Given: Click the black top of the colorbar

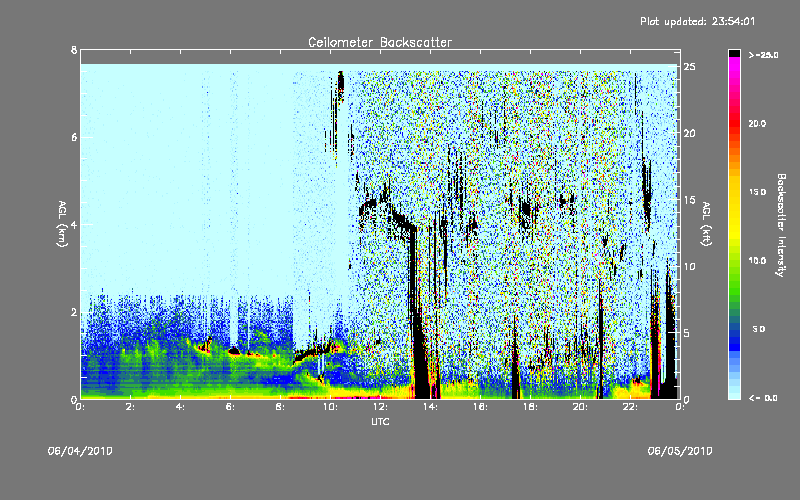Looking at the screenshot, I should pyautogui.click(x=734, y=53).
